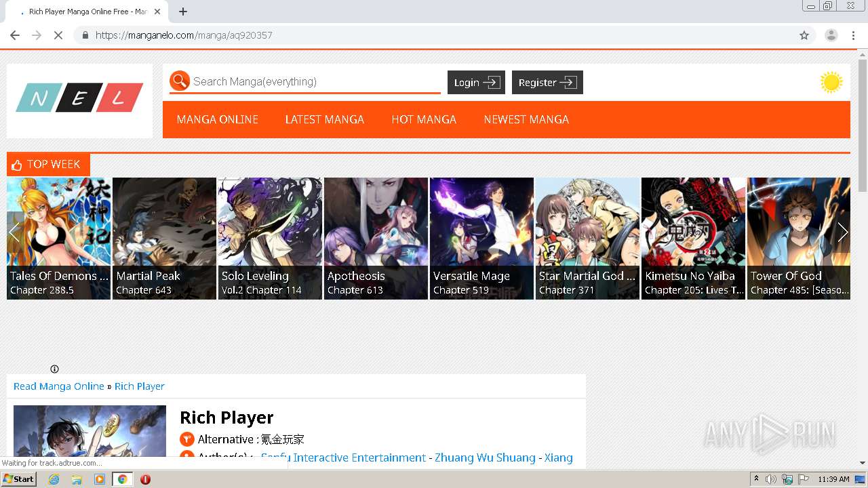Show previous Top Week carousel items
Screen dimensions: 868x488
click(x=14, y=232)
